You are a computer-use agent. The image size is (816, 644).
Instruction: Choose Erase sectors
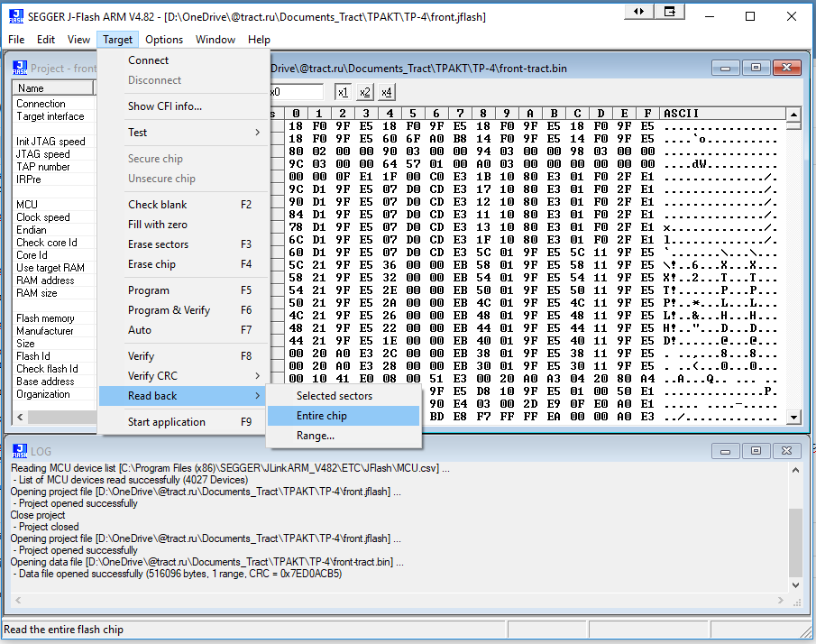[x=183, y=244]
